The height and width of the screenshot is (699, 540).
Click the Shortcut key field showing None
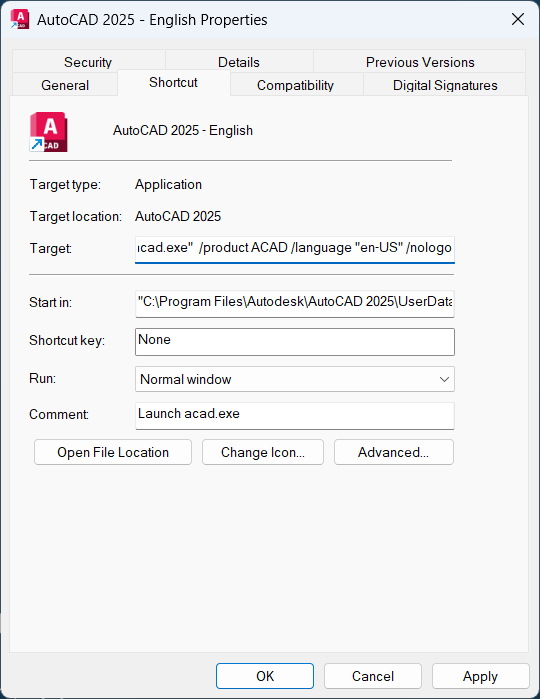[295, 342]
